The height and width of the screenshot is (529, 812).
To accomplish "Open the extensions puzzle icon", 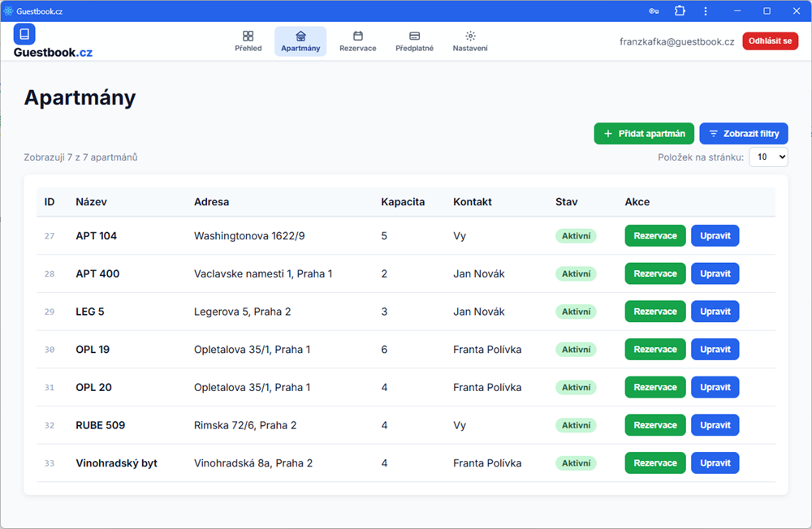I will (680, 11).
